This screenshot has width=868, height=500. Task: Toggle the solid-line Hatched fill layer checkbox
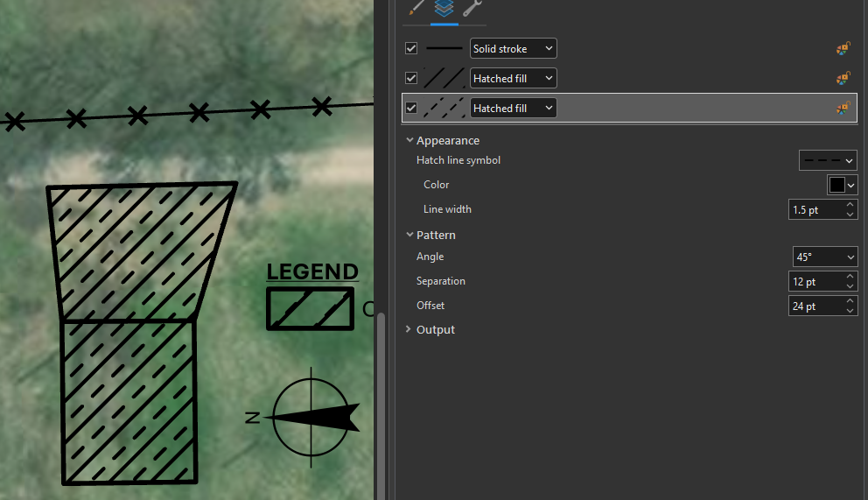[411, 78]
